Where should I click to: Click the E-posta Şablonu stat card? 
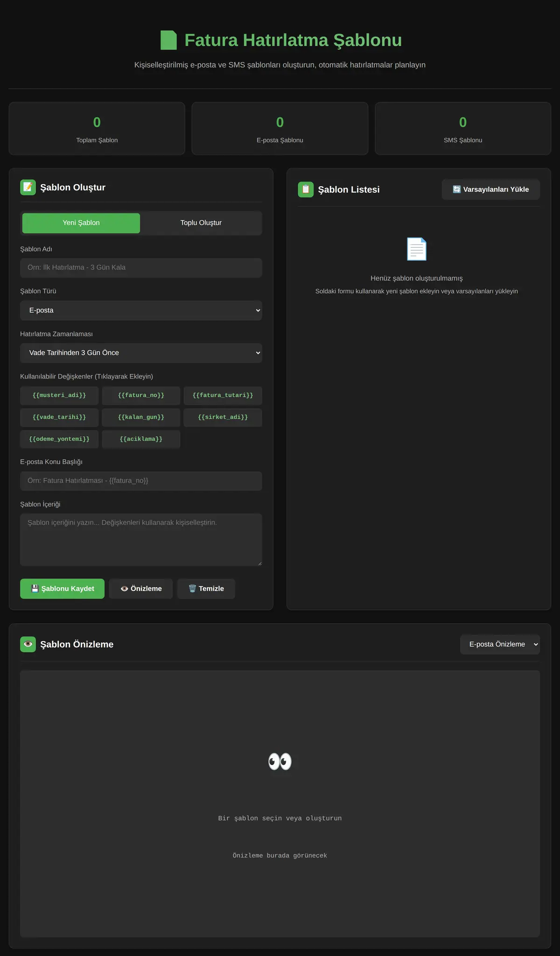pos(280,128)
